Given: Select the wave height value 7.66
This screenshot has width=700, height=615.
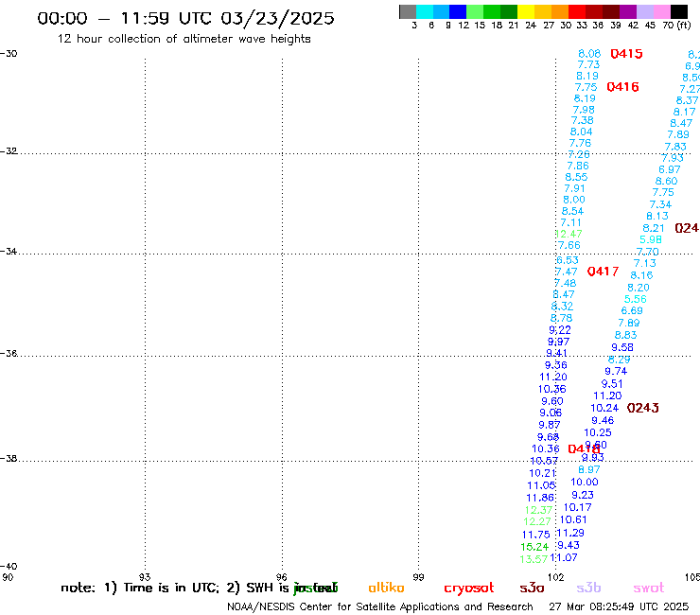Looking at the screenshot, I should tap(569, 245).
